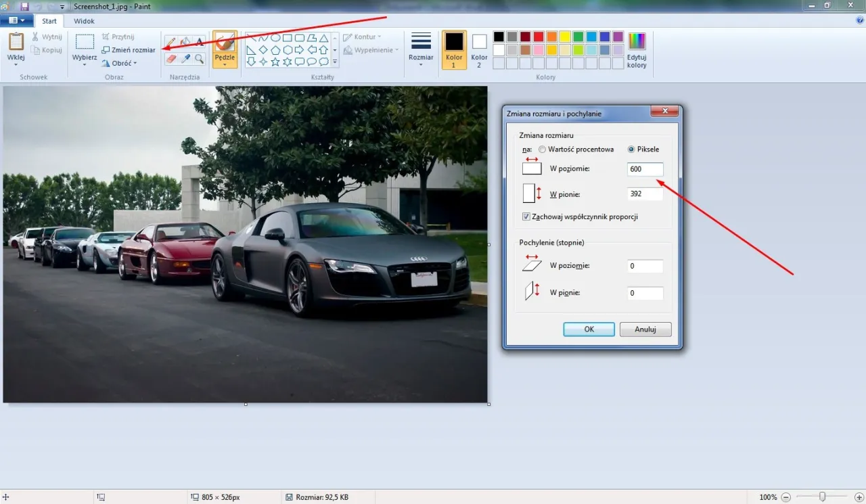Select the Eraser tool
Viewport: 866px width, 504px height.
(171, 59)
